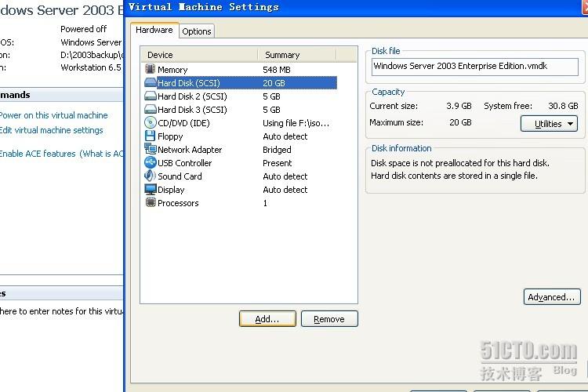Click Enable ACE features link

tap(38, 154)
